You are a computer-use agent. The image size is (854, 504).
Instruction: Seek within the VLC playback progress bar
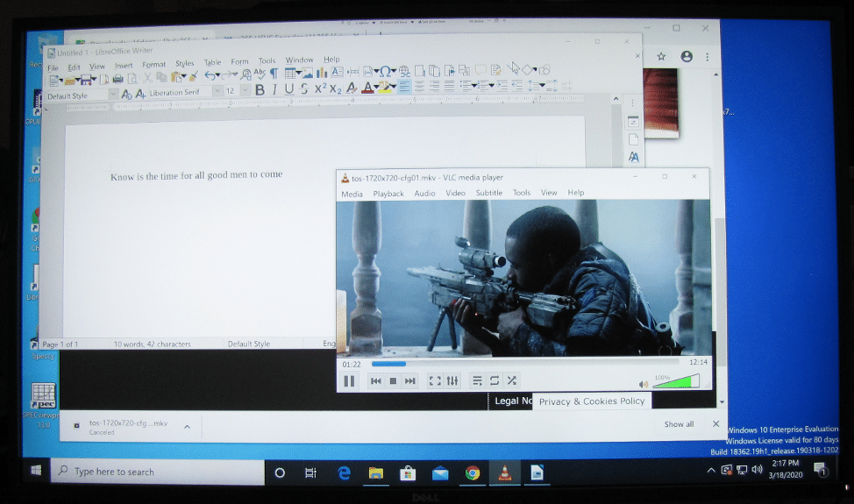[x=525, y=363]
